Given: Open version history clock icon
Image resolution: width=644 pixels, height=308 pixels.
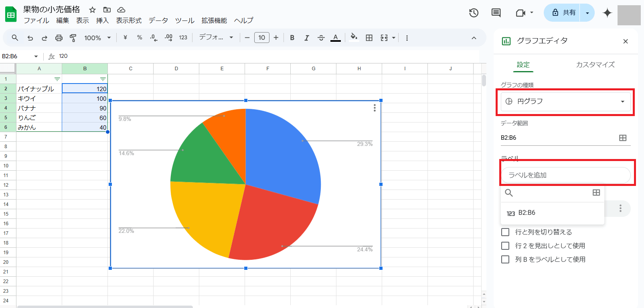Looking at the screenshot, I should 474,13.
